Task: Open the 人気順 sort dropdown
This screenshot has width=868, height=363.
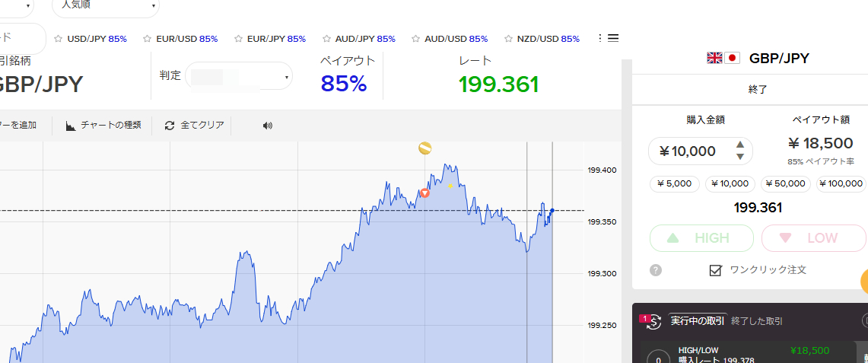Action: (x=105, y=5)
